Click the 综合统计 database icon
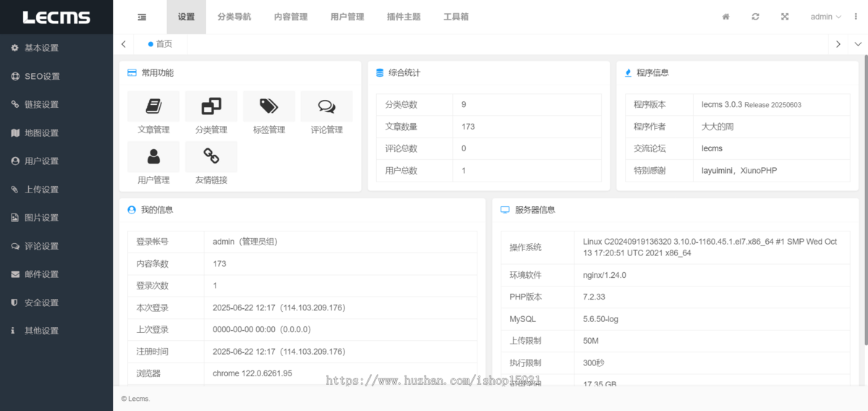 (x=380, y=73)
